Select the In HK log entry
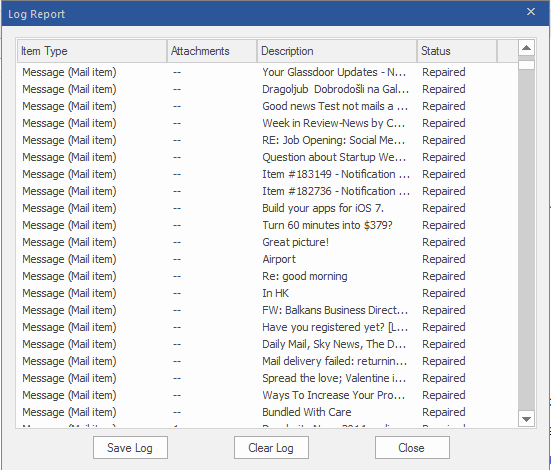The image size is (551, 470). coord(267,293)
